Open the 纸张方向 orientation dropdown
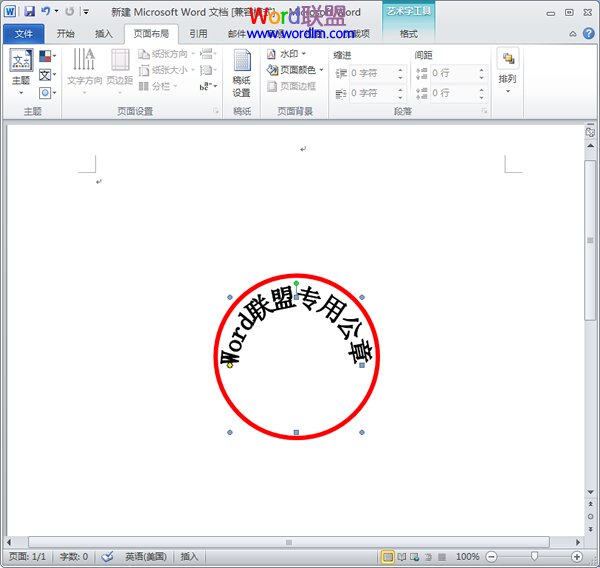 (x=166, y=54)
